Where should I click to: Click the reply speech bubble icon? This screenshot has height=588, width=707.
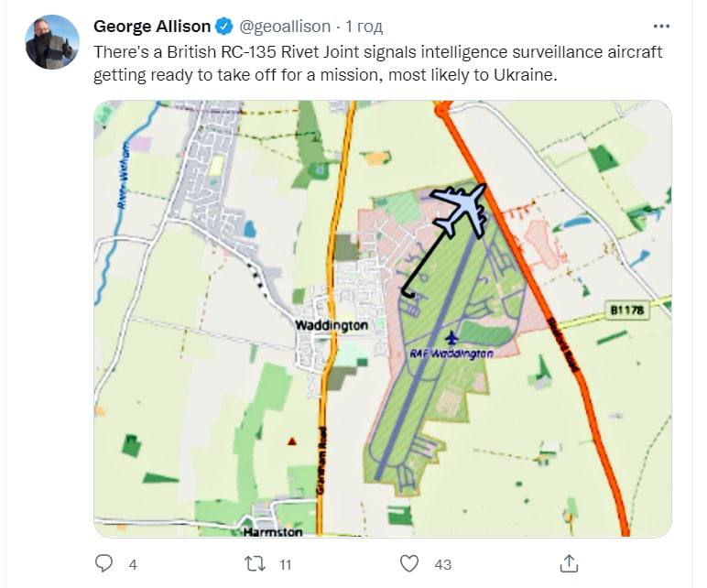104,564
